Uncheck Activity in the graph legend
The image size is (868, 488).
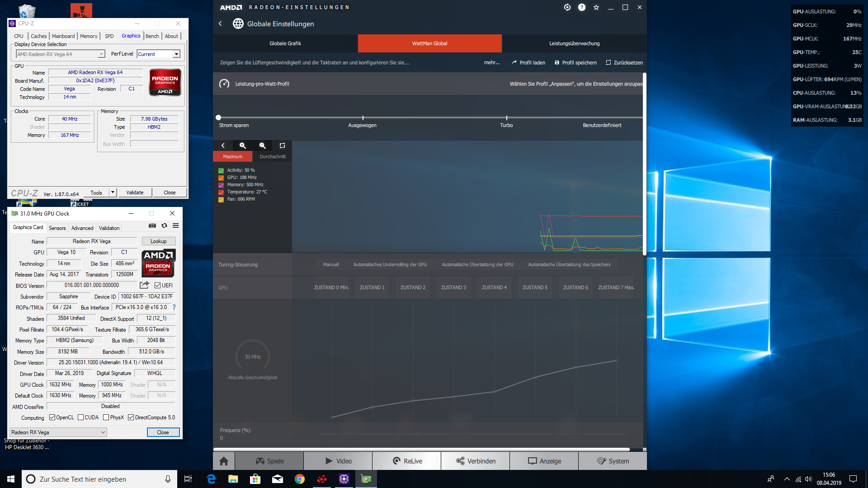[221, 171]
